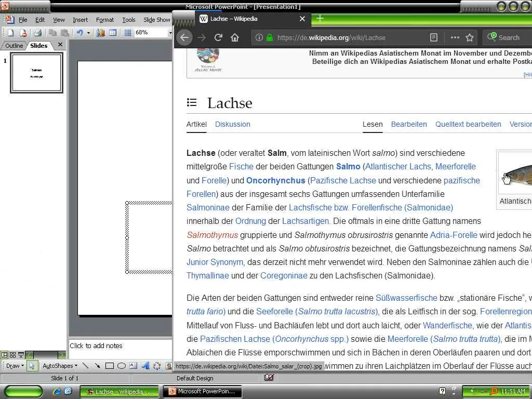Screen dimensions: 532x399
Task: Open the Undo history dropdown arrow
Action: point(88,33)
